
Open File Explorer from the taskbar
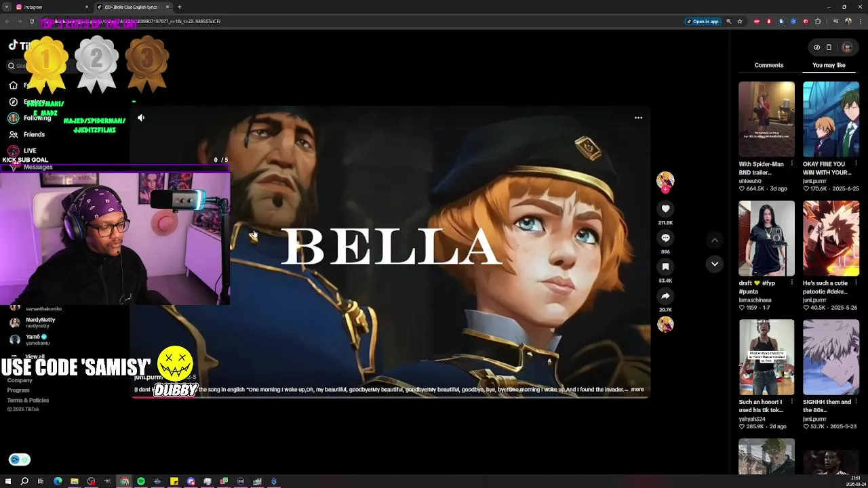coord(75,481)
